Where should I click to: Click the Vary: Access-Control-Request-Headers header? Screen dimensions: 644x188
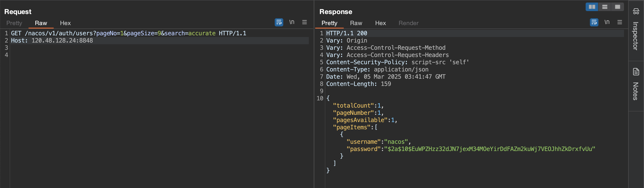click(388, 55)
